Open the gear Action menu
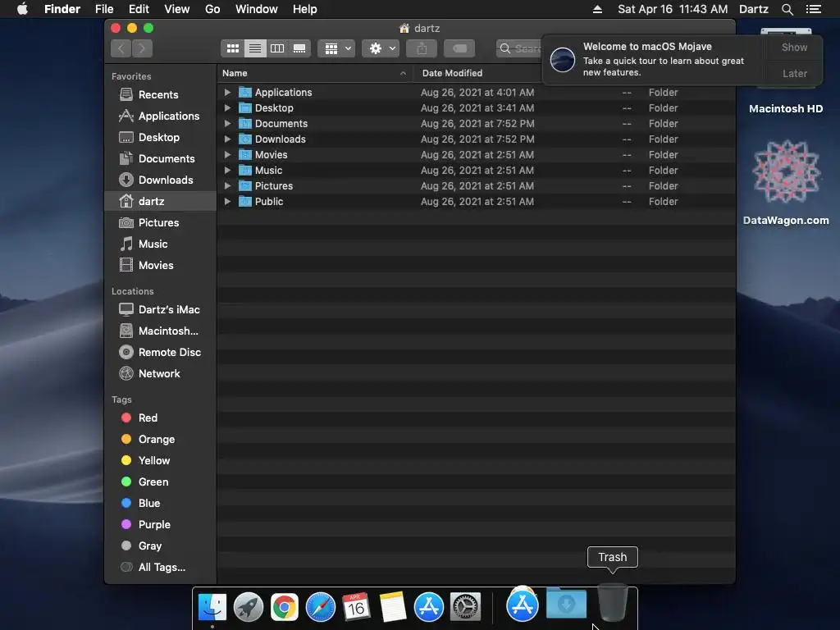The height and width of the screenshot is (630, 840). [381, 48]
